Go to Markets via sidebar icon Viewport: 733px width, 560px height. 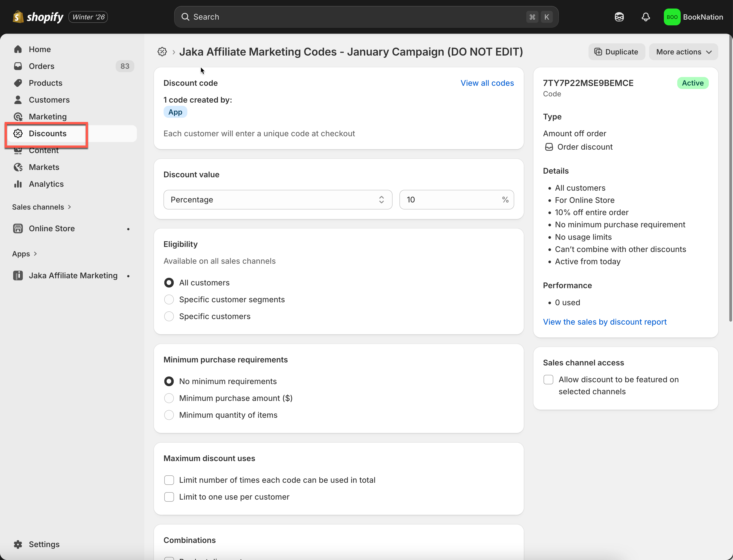coord(18,167)
